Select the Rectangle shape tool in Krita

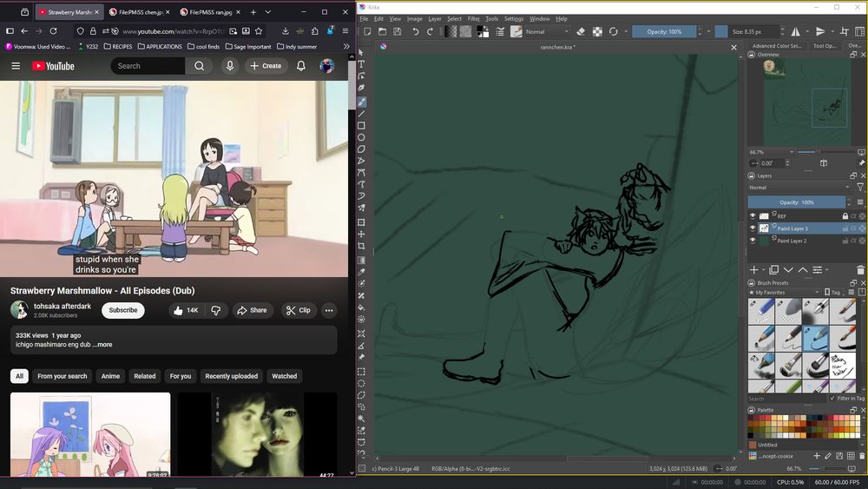point(361,126)
